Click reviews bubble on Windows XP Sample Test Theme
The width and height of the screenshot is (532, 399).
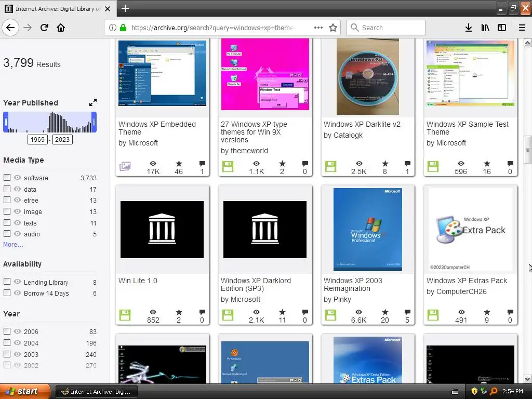click(510, 164)
